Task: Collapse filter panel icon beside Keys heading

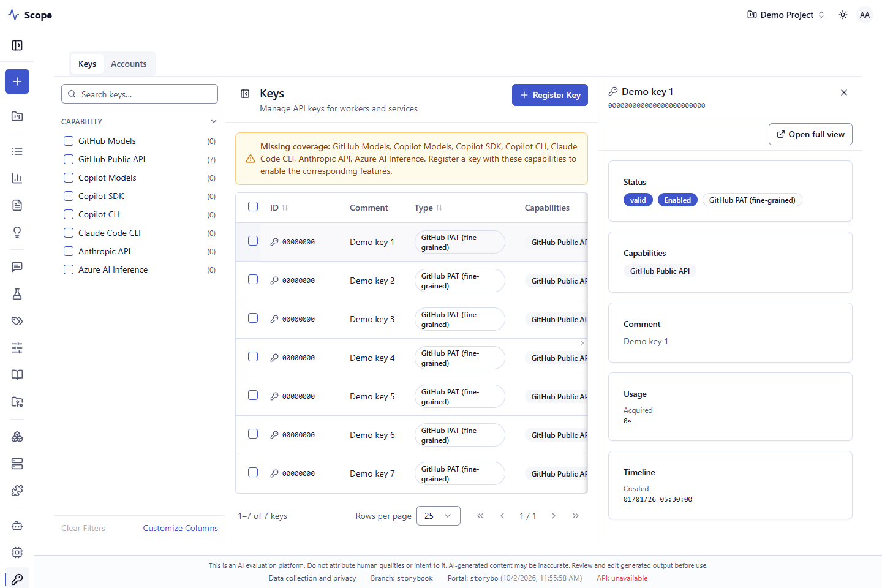Action: 245,94
